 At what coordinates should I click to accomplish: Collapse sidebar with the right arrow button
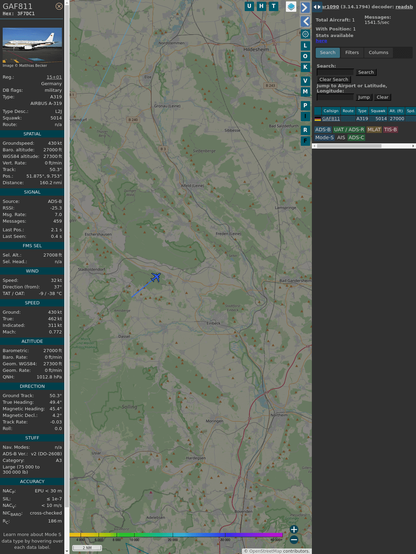click(305, 7)
